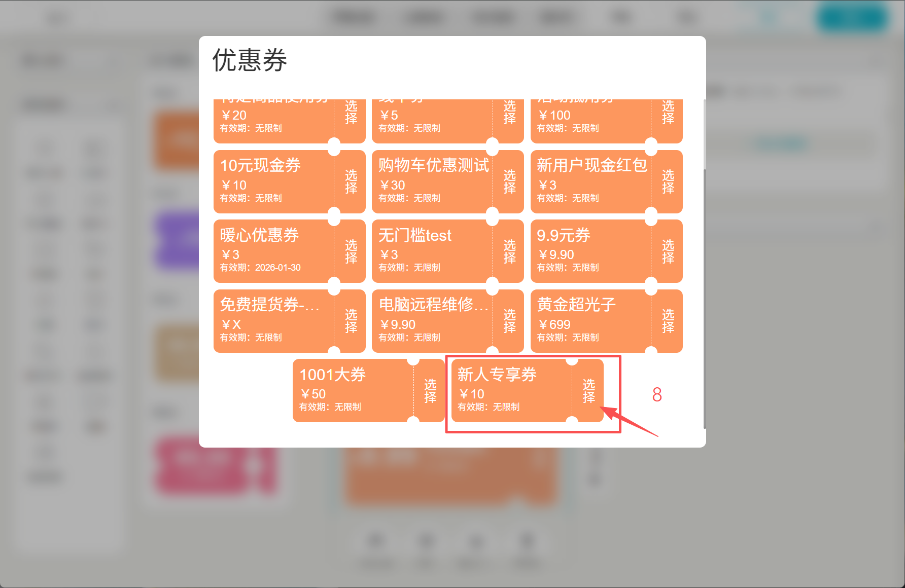This screenshot has width=905, height=588.
Task: Choose 选择 for the 购物车优惠测试 coupon
Action: (x=509, y=181)
